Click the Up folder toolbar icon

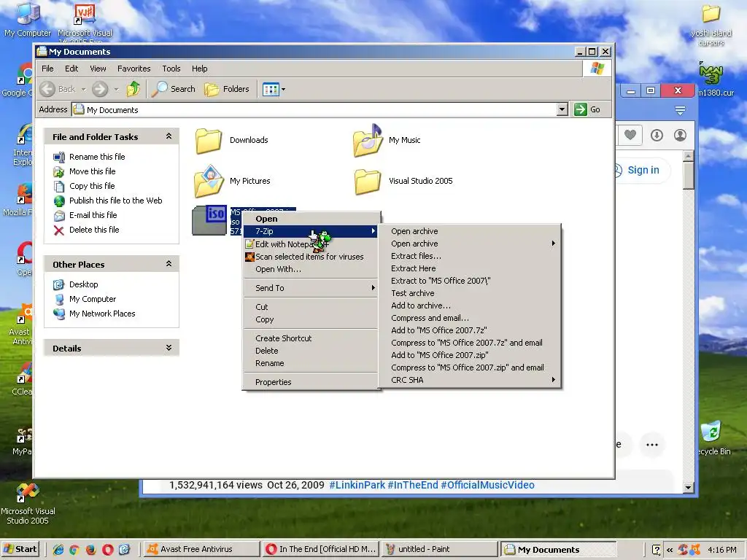pos(133,89)
